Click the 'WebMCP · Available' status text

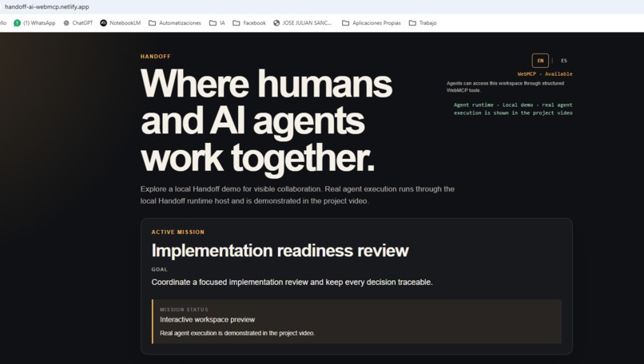545,74
